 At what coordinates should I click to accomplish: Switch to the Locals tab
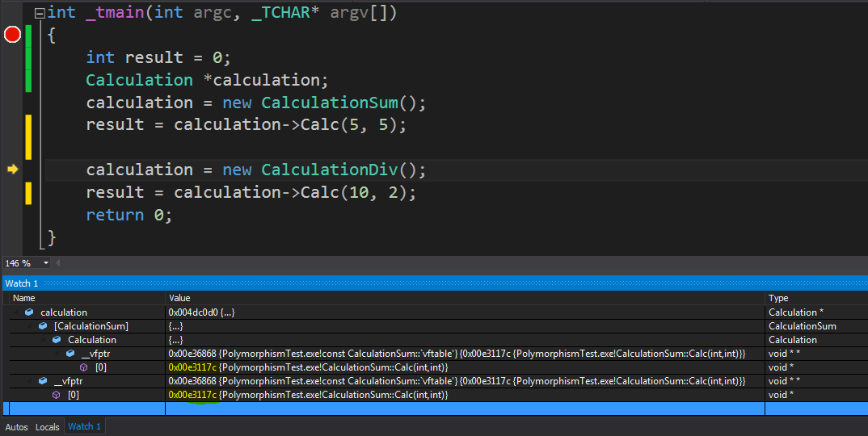47,427
